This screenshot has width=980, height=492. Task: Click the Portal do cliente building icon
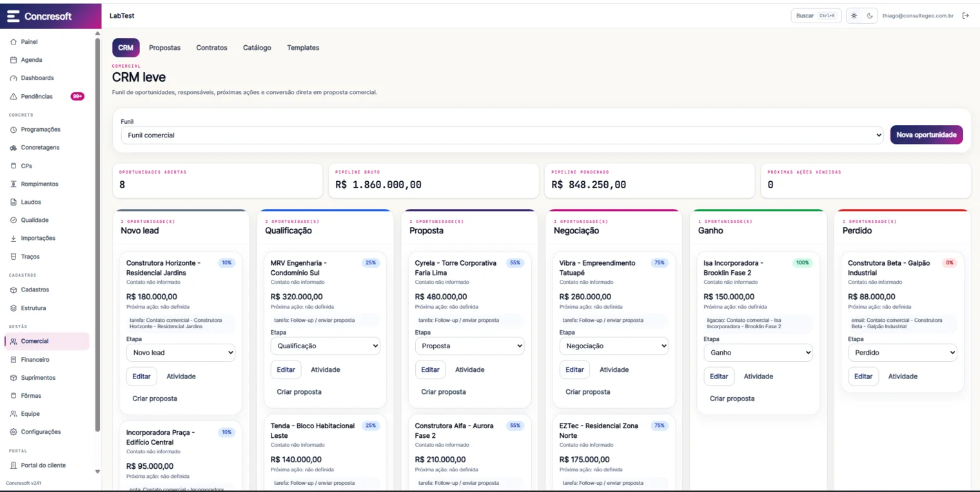[x=14, y=466]
